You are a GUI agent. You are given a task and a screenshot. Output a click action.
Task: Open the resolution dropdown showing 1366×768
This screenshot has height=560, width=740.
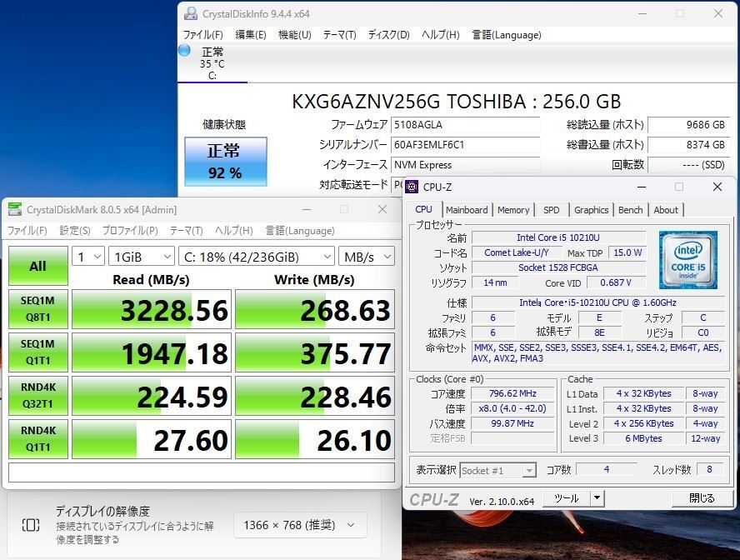(299, 525)
